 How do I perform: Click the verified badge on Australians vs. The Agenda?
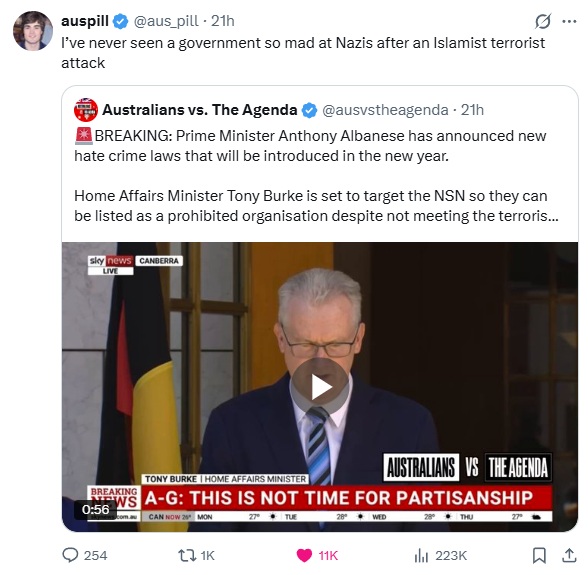pos(309,110)
